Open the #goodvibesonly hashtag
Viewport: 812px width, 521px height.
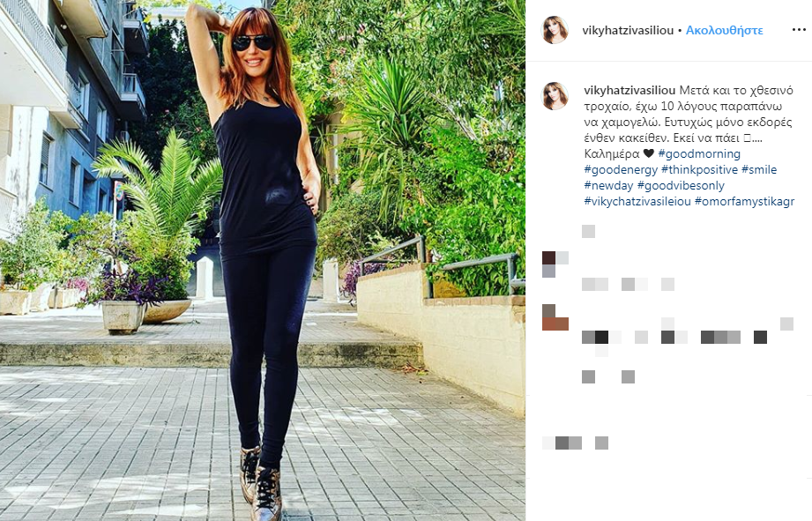[x=681, y=185]
